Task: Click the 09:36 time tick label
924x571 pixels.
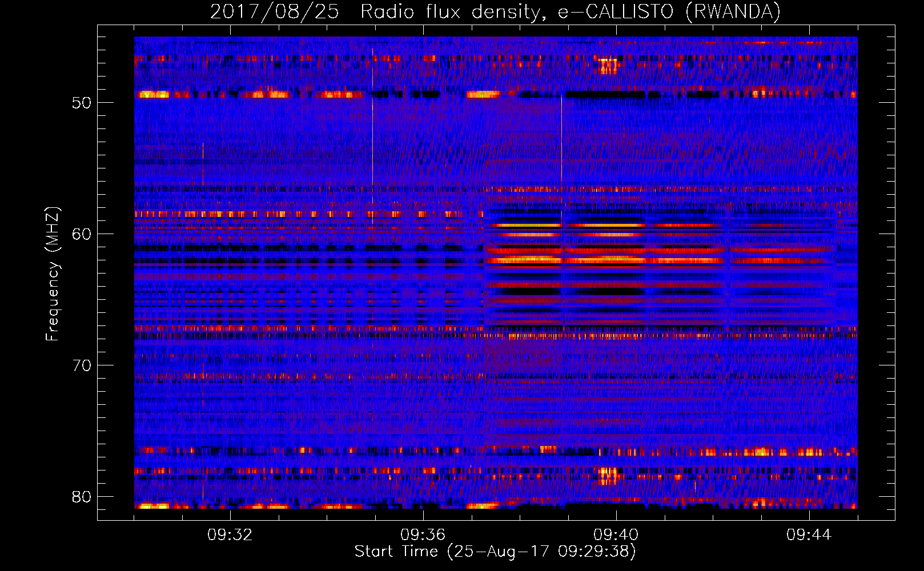Action: [423, 535]
